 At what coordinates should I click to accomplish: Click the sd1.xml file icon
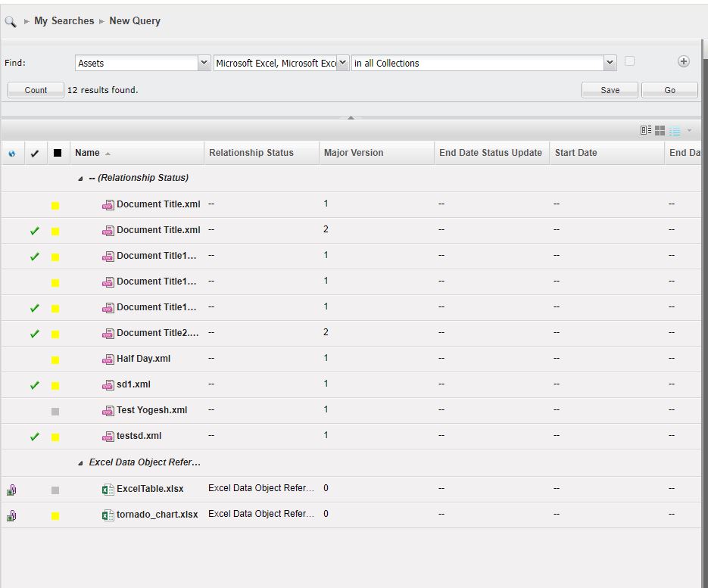(x=108, y=385)
